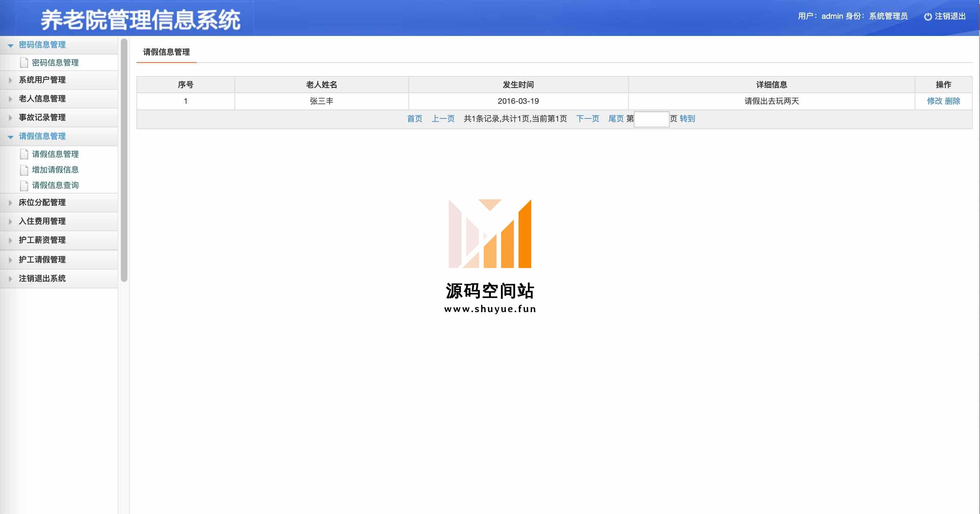Viewport: 980px width, 514px height.
Task: Select the 密码信息管理 submenu item
Action: point(55,63)
